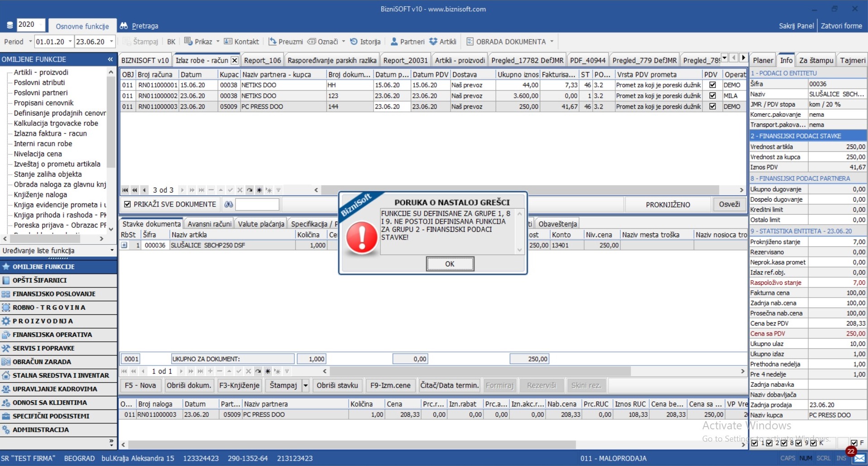The image size is (868, 466).
Task: Click F5 - Nova button
Action: point(140,385)
